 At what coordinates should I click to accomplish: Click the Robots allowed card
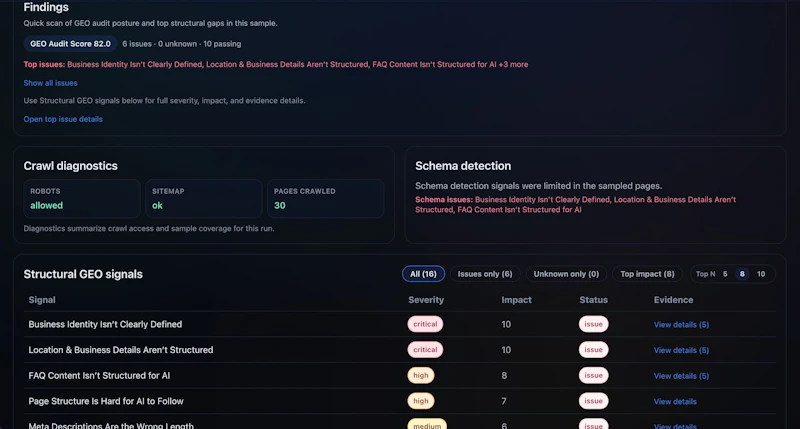click(x=82, y=198)
